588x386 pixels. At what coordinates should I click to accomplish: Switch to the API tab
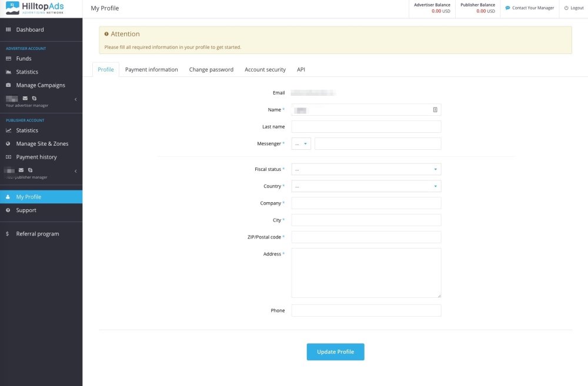point(300,69)
